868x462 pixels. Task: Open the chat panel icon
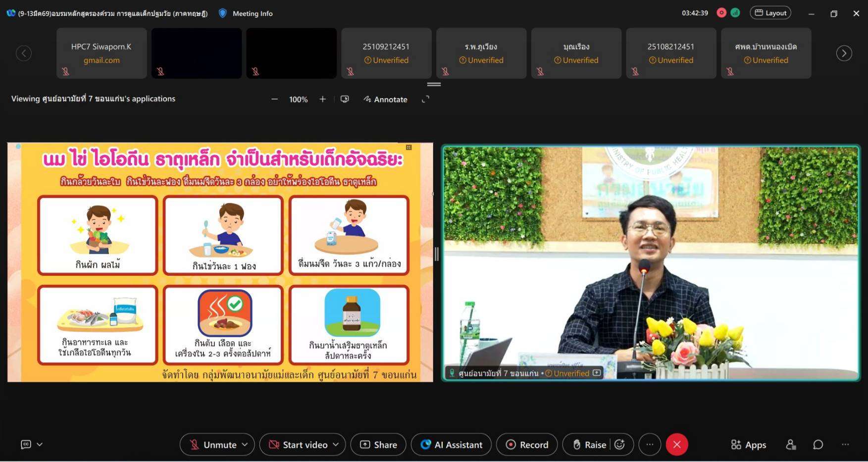(x=818, y=445)
